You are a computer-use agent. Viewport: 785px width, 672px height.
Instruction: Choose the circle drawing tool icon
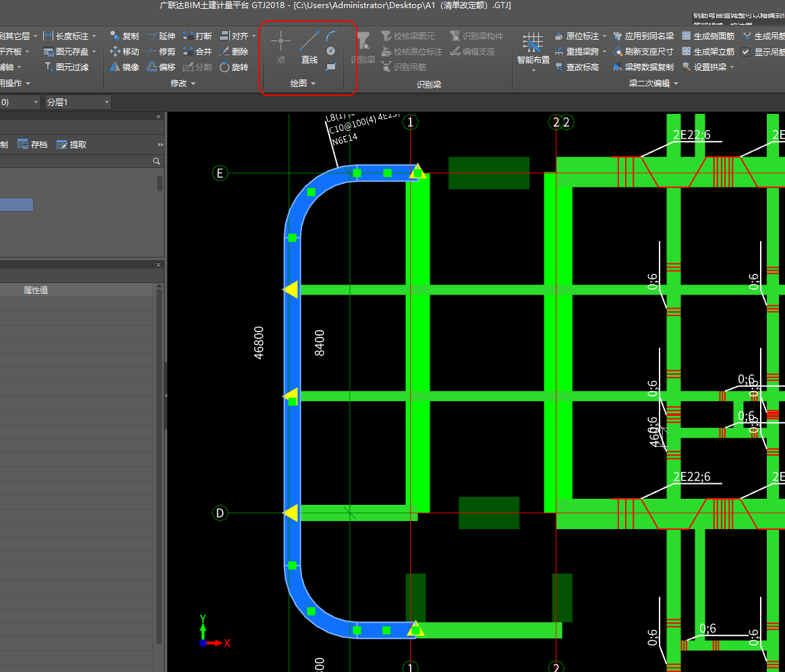pyautogui.click(x=331, y=51)
